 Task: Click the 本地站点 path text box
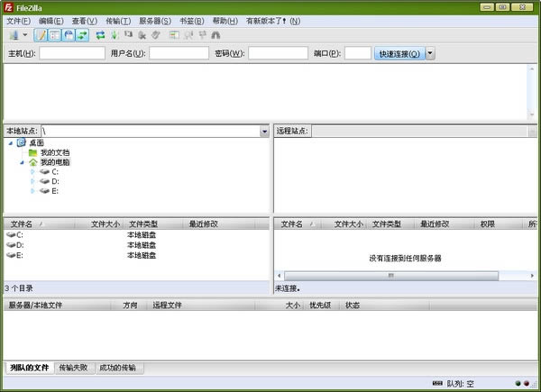click(151, 132)
